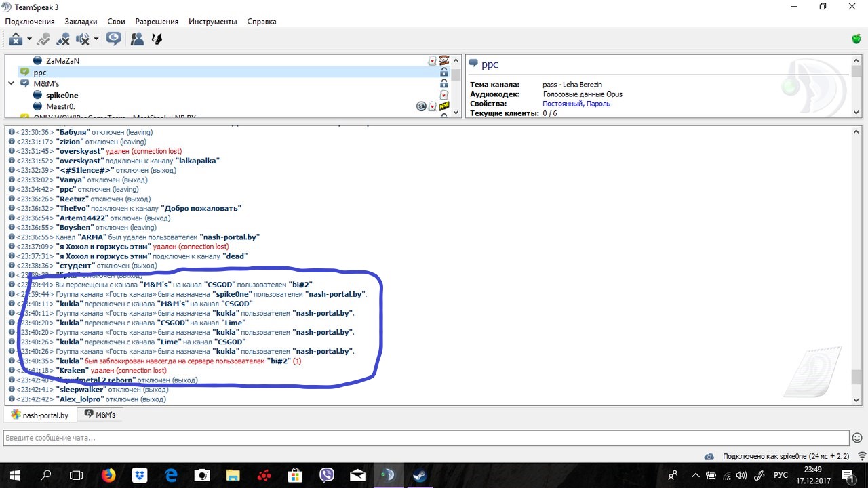Switch to the M&M's chat tab

(100, 415)
